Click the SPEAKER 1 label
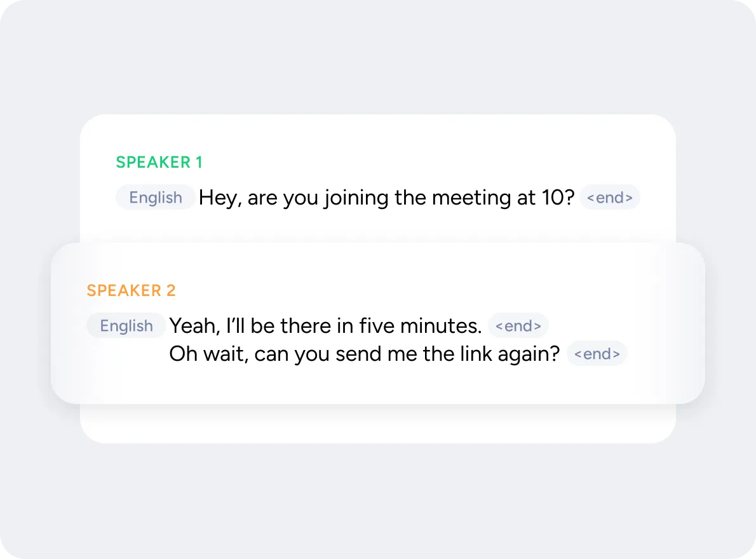Viewport: 756px width, 559px height. click(159, 163)
